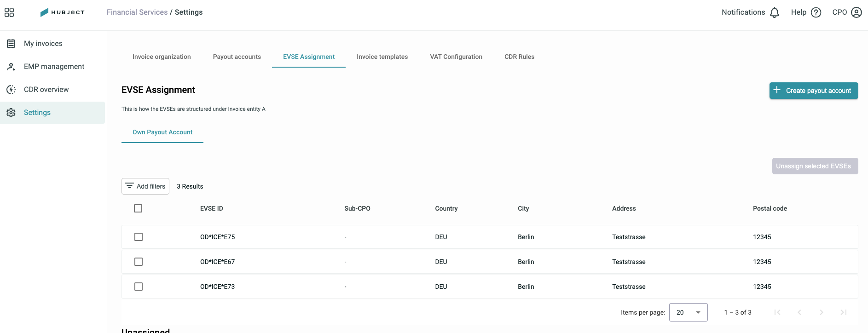This screenshot has height=333, width=868.
Task: Click the Help question mark icon
Action: [x=816, y=12]
